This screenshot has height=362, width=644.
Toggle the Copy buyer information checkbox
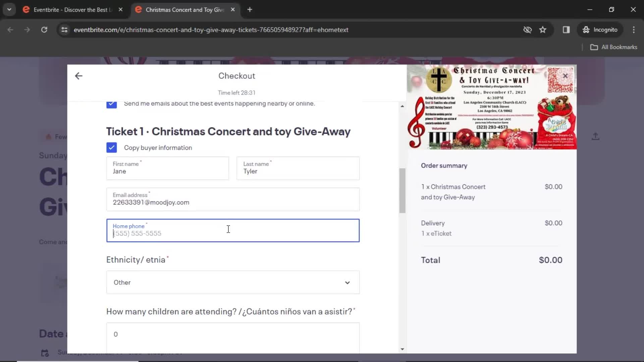tap(111, 147)
